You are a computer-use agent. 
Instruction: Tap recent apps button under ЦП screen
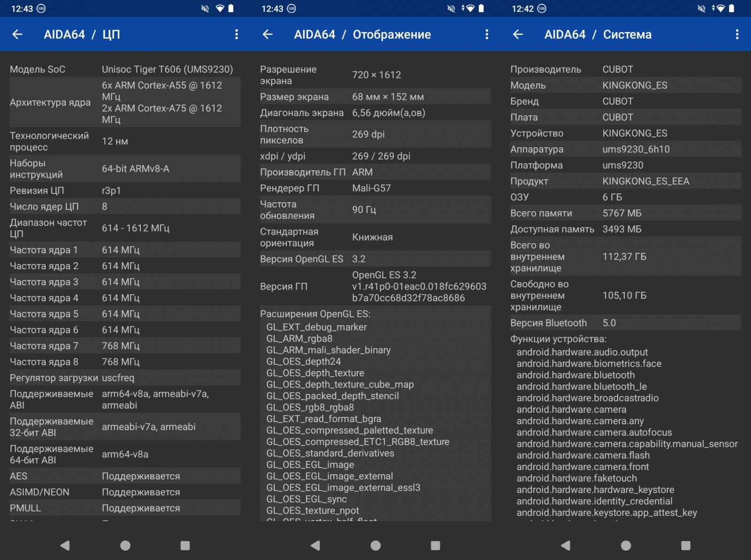click(x=185, y=545)
